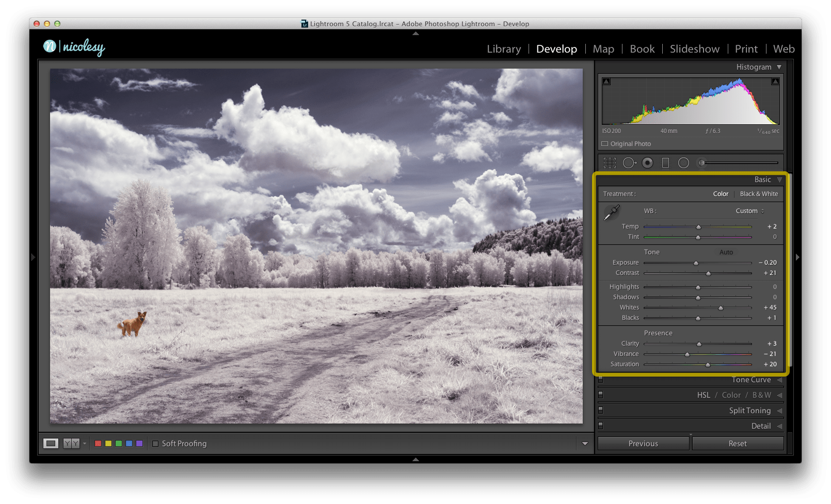Pick the White Balance eyedropper

(x=612, y=212)
